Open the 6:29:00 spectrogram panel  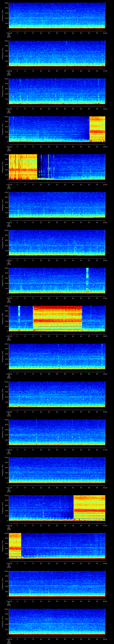(x=57, y=16)
